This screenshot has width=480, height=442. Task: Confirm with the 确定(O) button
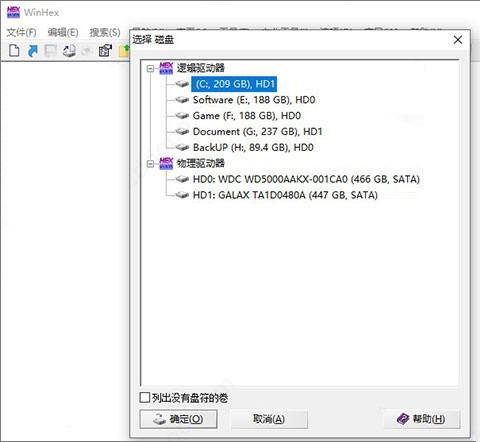[178, 419]
